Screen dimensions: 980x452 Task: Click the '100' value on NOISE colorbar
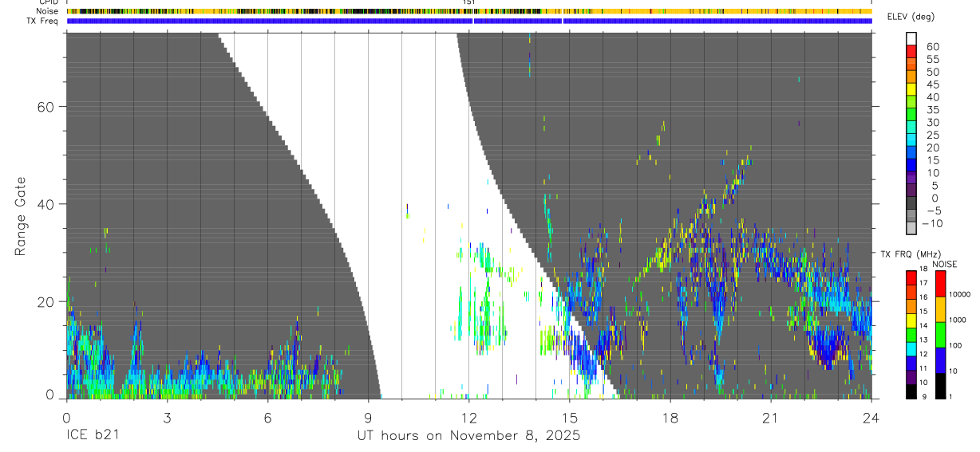point(956,345)
